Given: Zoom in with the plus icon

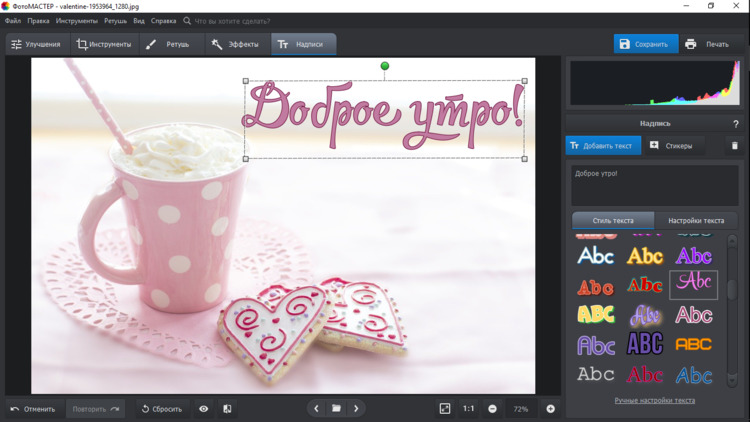Looking at the screenshot, I should pyautogui.click(x=550, y=409).
